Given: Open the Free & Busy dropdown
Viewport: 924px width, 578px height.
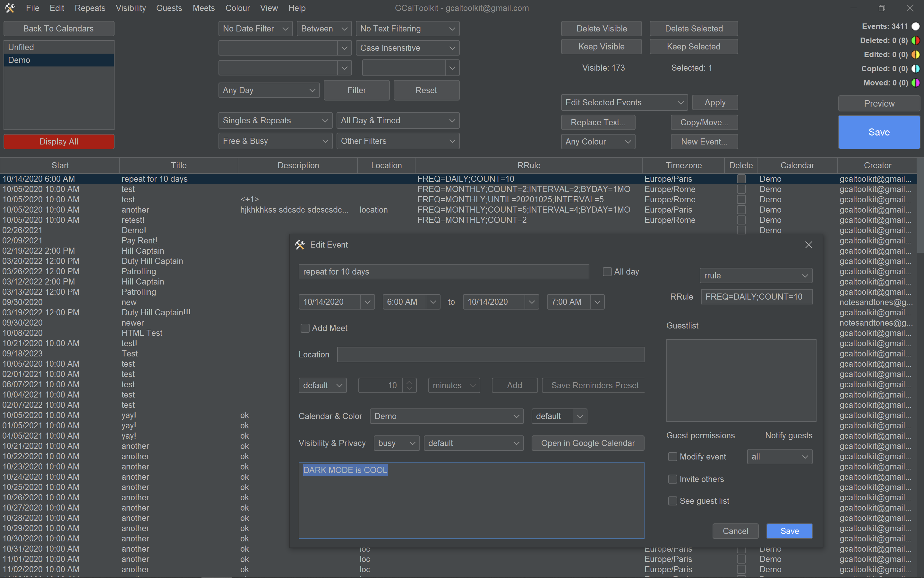Looking at the screenshot, I should click(275, 141).
